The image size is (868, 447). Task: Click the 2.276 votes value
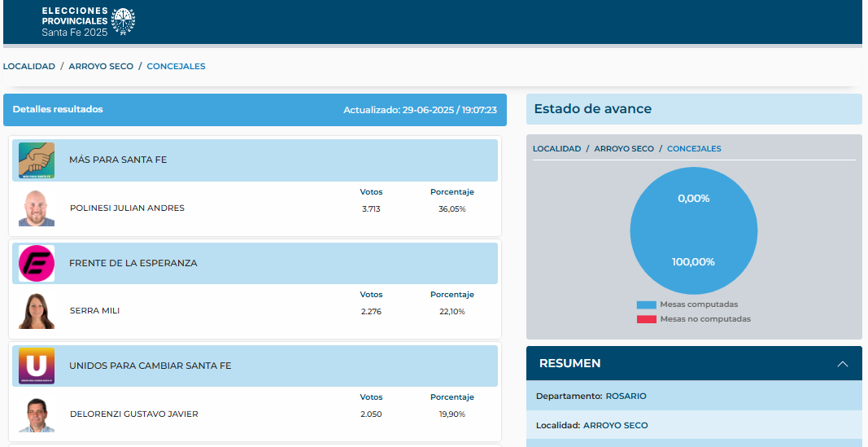371,312
